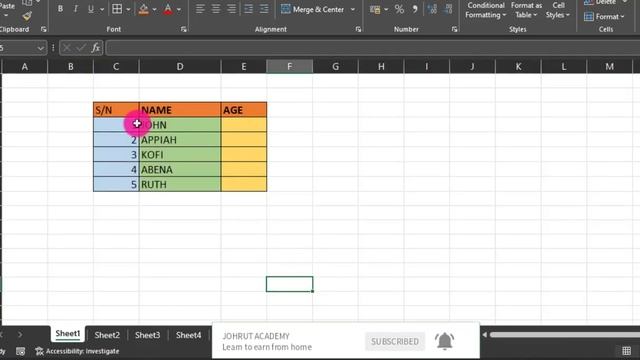Click the notification bell icon
The height and width of the screenshot is (360, 640).
(444, 340)
